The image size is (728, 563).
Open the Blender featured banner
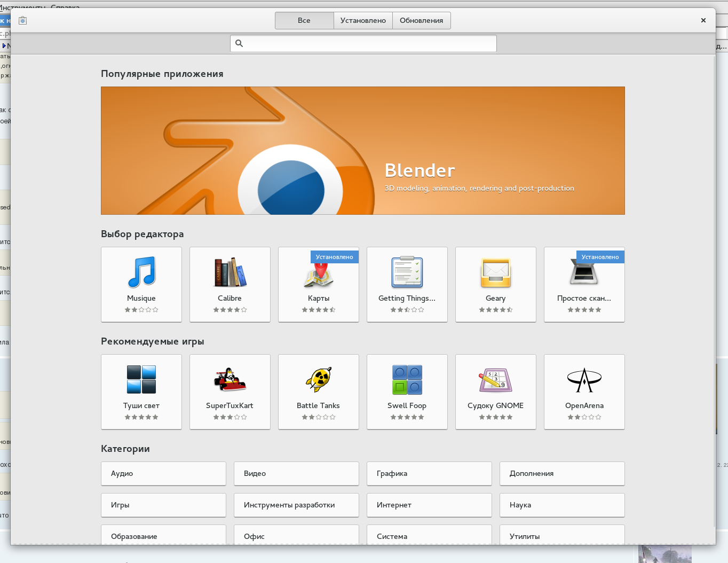[363, 151]
